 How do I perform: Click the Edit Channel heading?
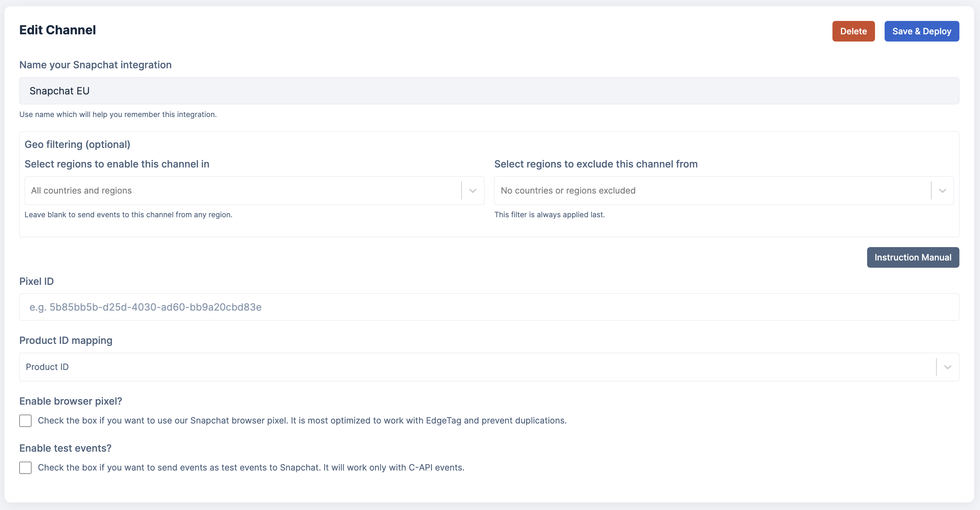coord(57,30)
